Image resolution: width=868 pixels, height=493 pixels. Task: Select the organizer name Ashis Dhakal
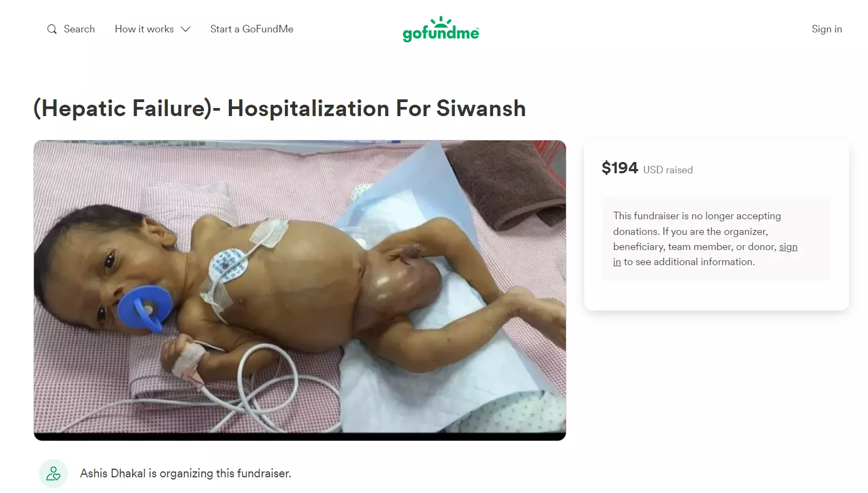pos(113,474)
